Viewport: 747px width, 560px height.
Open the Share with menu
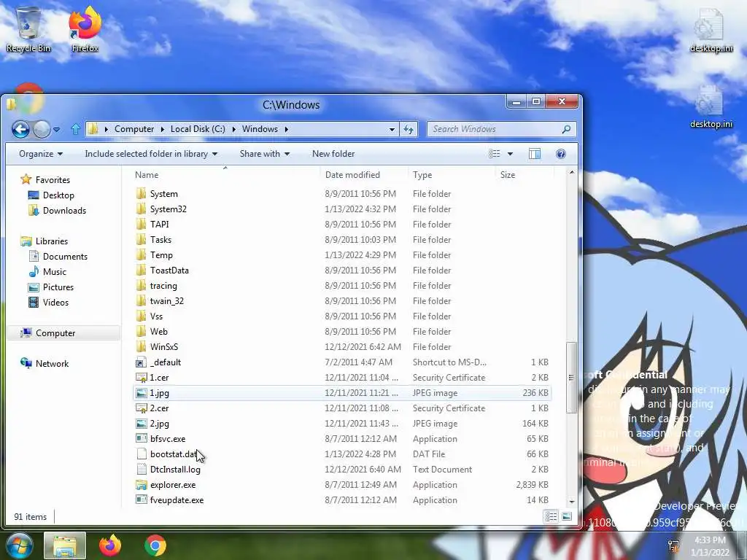[264, 154]
